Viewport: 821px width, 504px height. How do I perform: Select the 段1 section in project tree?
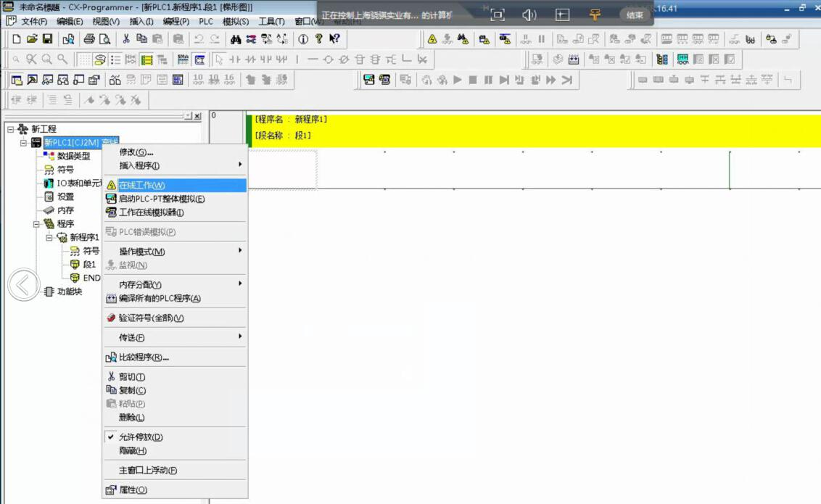[x=88, y=265]
